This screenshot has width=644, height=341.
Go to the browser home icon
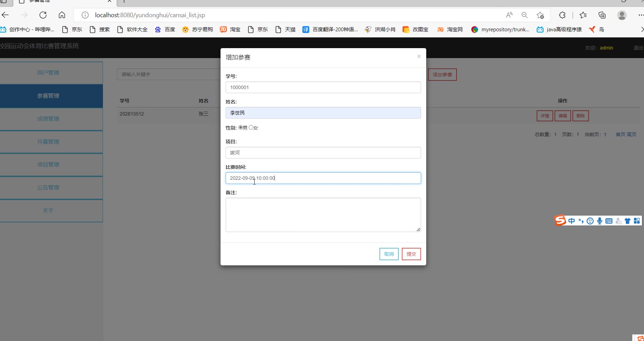coord(62,15)
